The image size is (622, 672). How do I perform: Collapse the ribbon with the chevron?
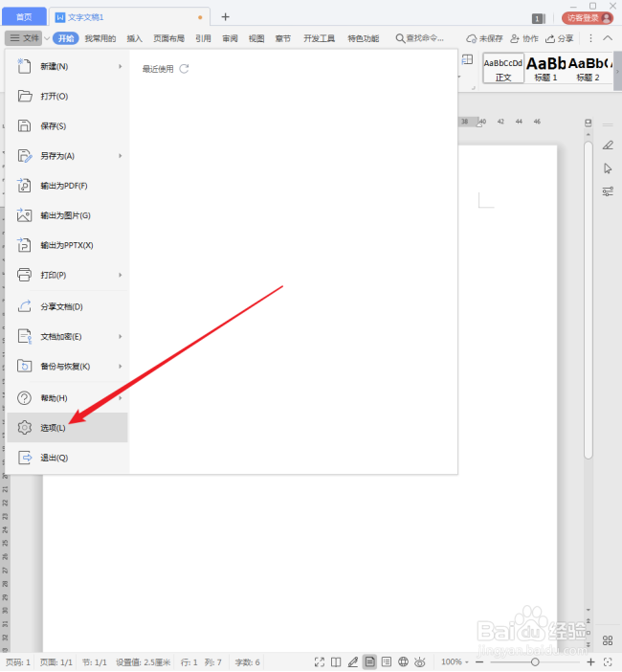point(608,38)
